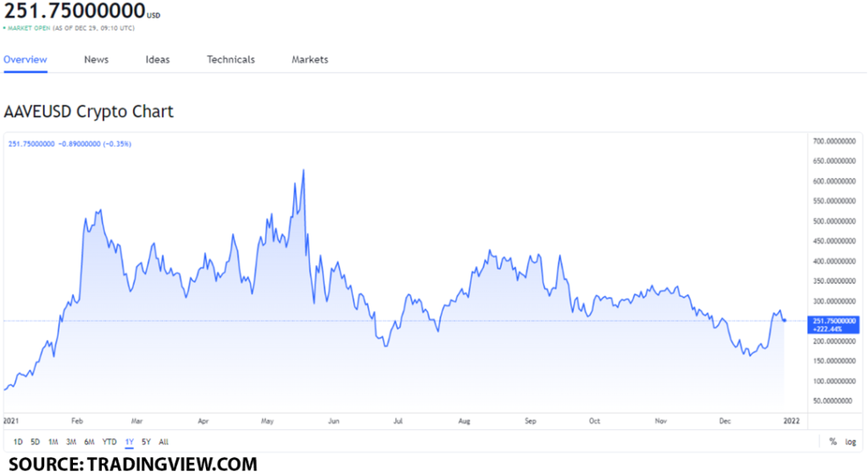Screen dimensions: 868x474
Task: Select the 5Y time range
Action: (x=146, y=442)
